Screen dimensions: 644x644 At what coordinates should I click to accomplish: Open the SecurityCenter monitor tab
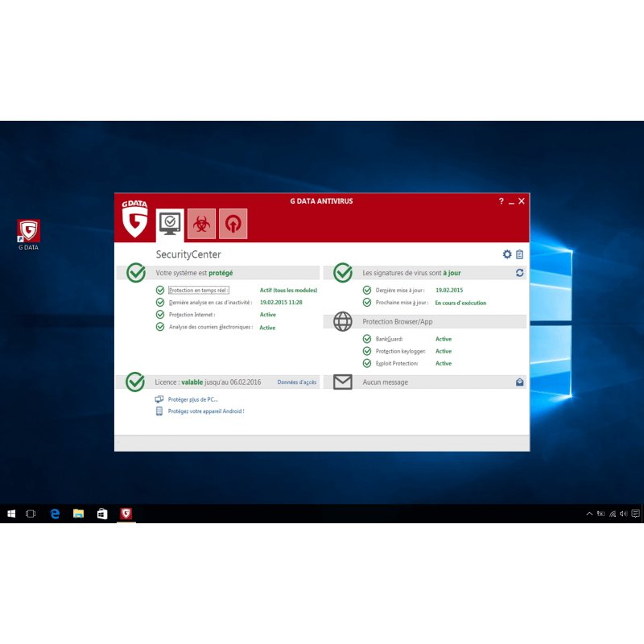coord(170,224)
